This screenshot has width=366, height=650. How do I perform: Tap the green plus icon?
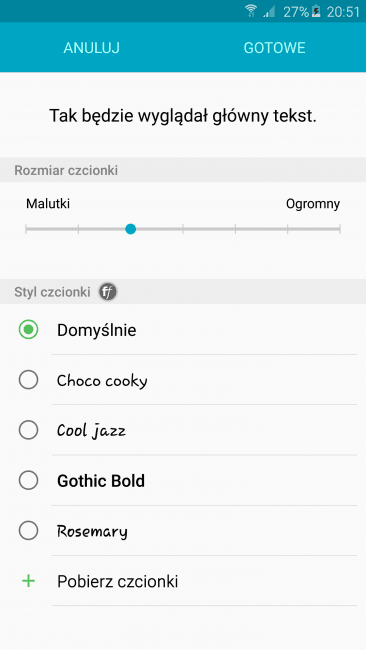point(28,581)
